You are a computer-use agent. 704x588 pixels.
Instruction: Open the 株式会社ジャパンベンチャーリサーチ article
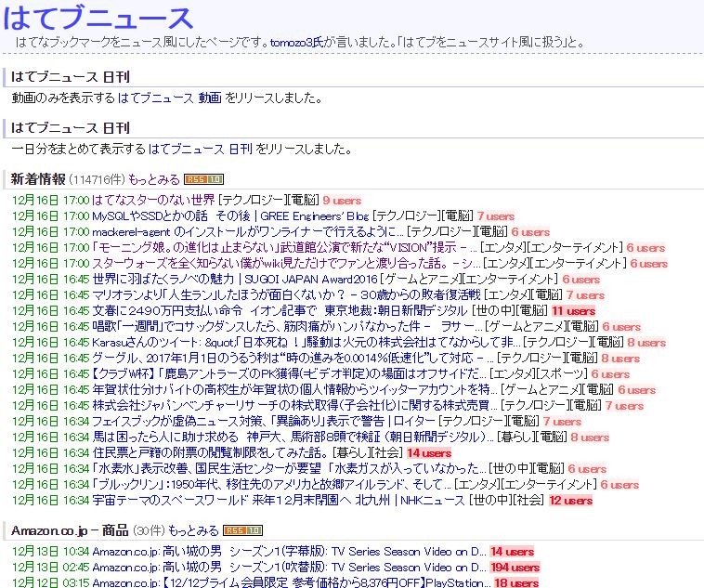[x=294, y=406]
